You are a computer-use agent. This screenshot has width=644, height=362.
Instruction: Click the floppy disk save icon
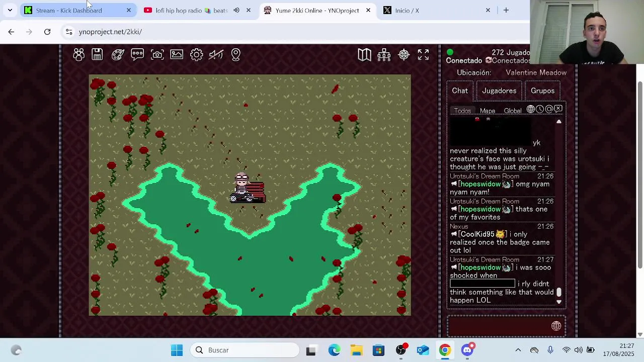(x=97, y=55)
